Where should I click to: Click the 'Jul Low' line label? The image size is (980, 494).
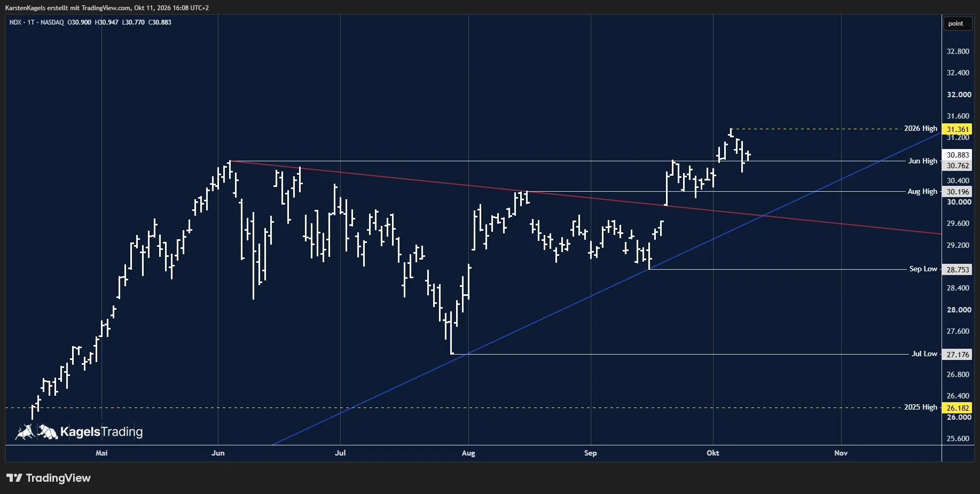point(924,354)
